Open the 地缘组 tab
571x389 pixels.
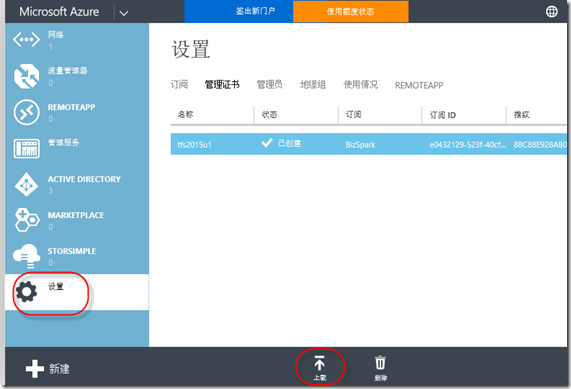tap(313, 85)
